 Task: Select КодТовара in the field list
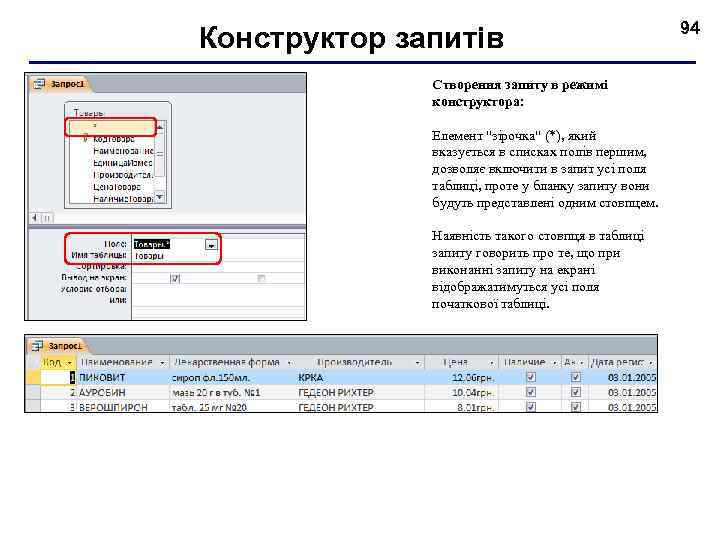pyautogui.click(x=114, y=139)
